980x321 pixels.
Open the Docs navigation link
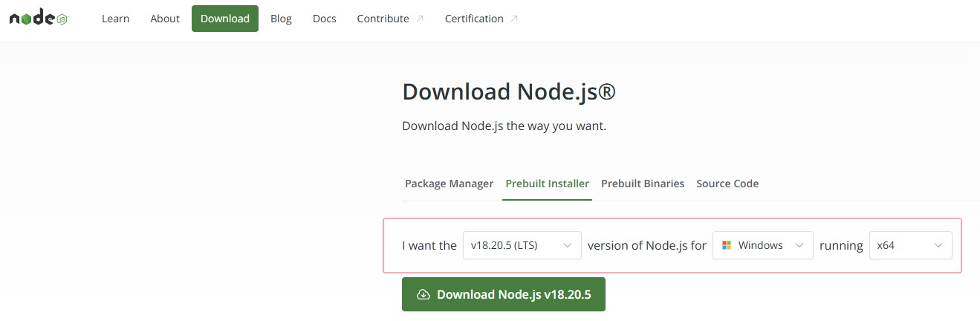tap(324, 19)
